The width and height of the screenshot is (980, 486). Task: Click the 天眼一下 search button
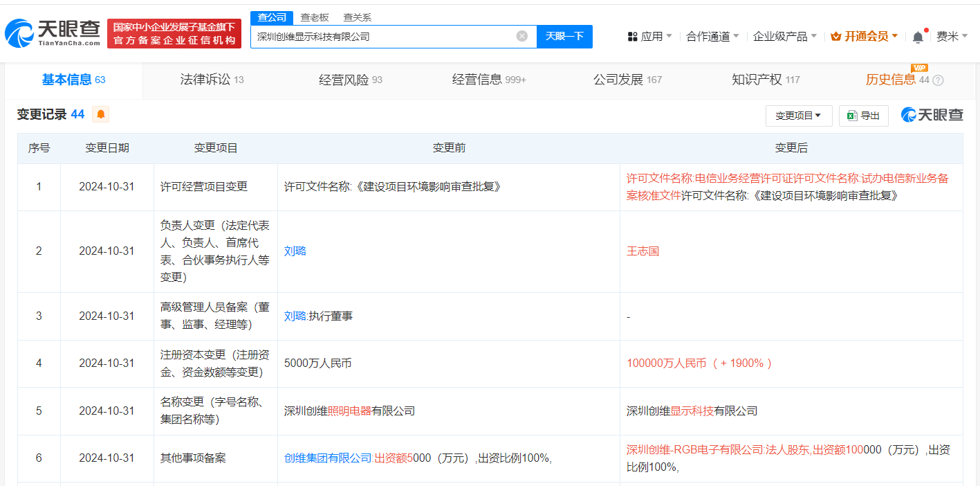(564, 36)
